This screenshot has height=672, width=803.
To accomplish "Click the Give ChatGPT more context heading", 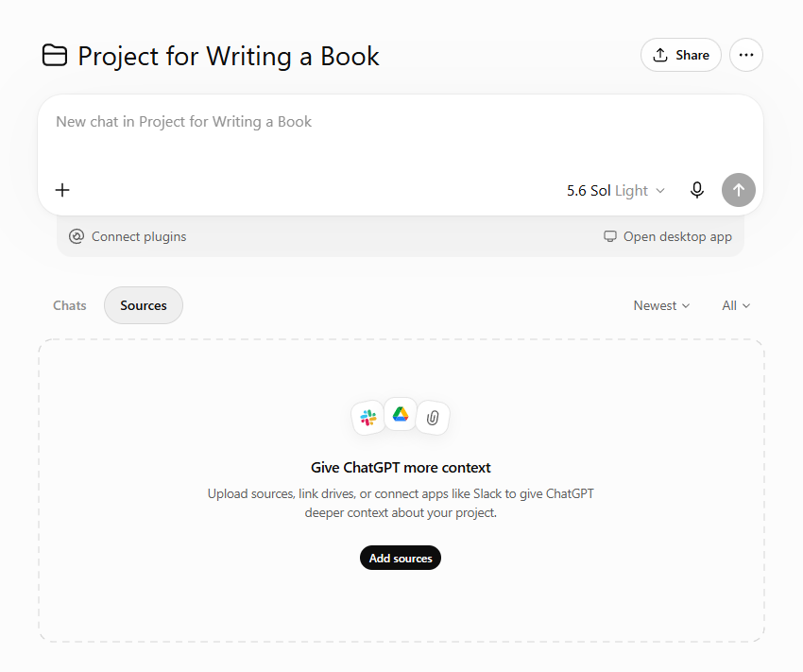I will (x=401, y=468).
